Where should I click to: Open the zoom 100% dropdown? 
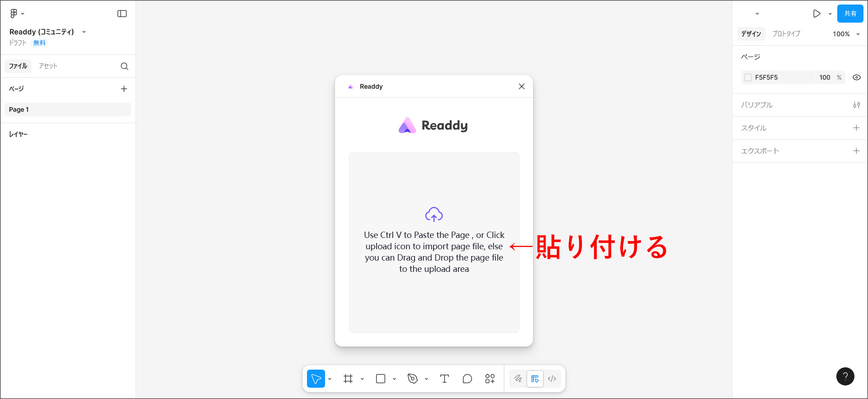click(846, 34)
